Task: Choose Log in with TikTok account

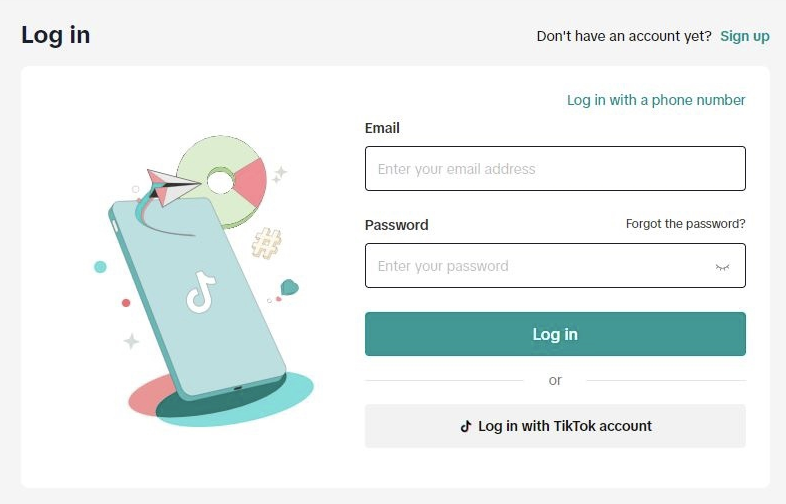Action: pyautogui.click(x=555, y=426)
